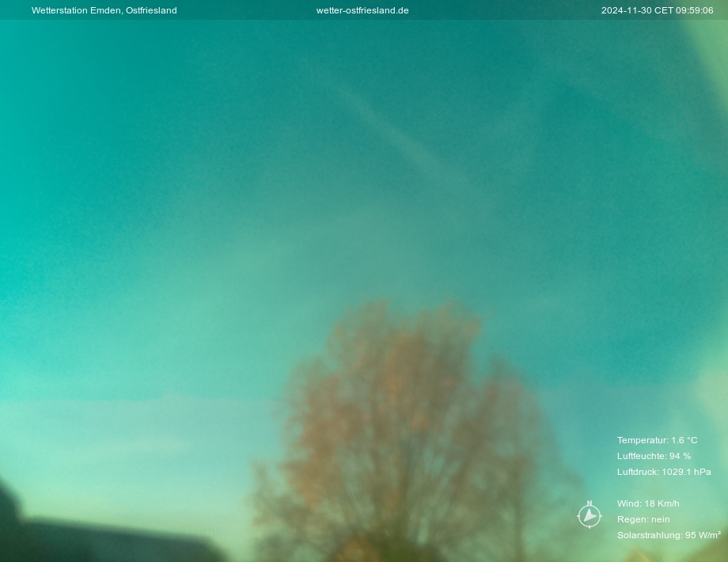Click the 'Wetterstation Emden, Ostfriesland' title text
The image size is (728, 562).
(104, 10)
